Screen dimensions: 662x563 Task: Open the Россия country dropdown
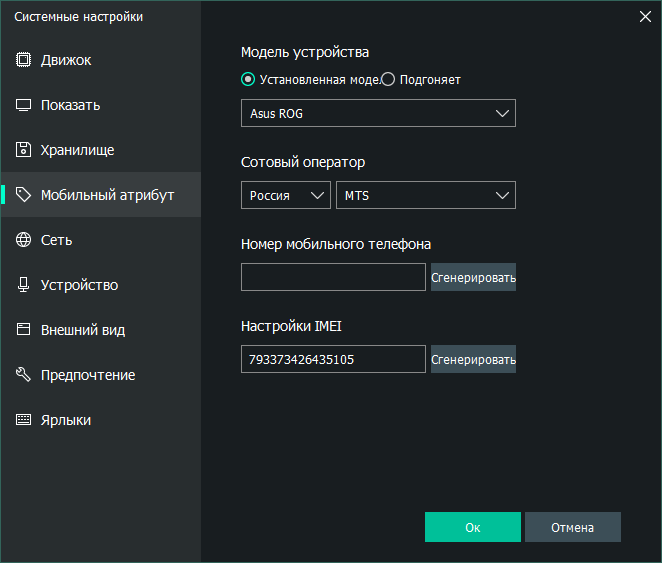pyautogui.click(x=285, y=195)
